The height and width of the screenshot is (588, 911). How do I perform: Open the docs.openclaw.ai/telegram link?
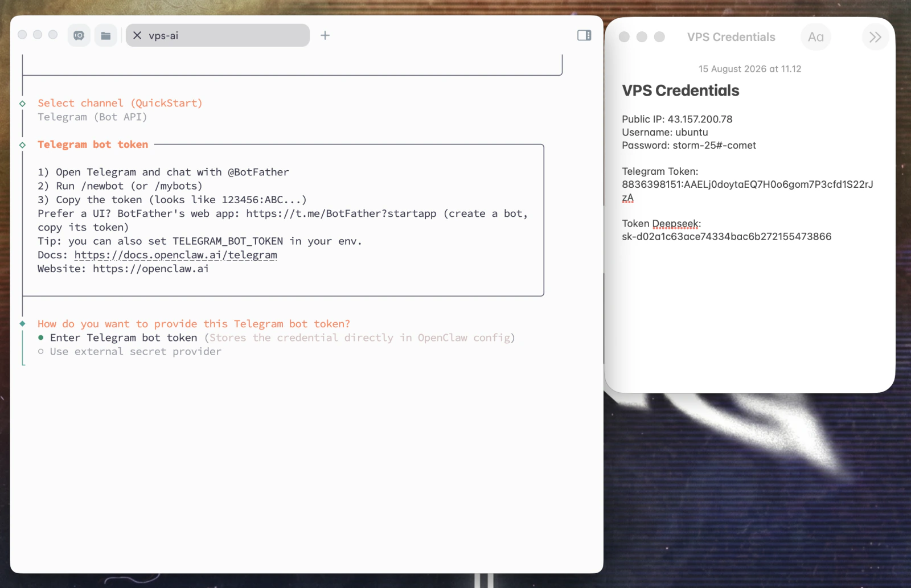(x=175, y=255)
